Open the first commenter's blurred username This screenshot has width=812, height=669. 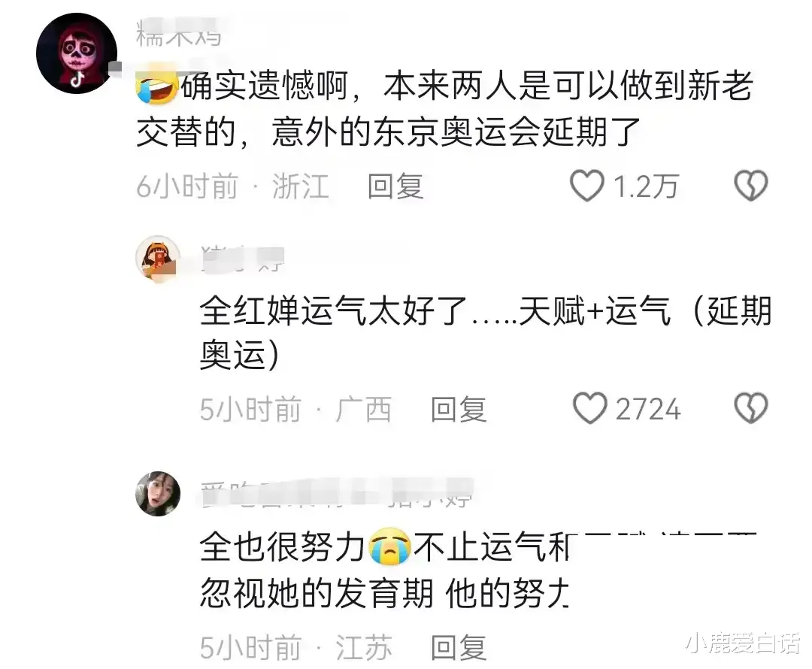click(x=179, y=34)
